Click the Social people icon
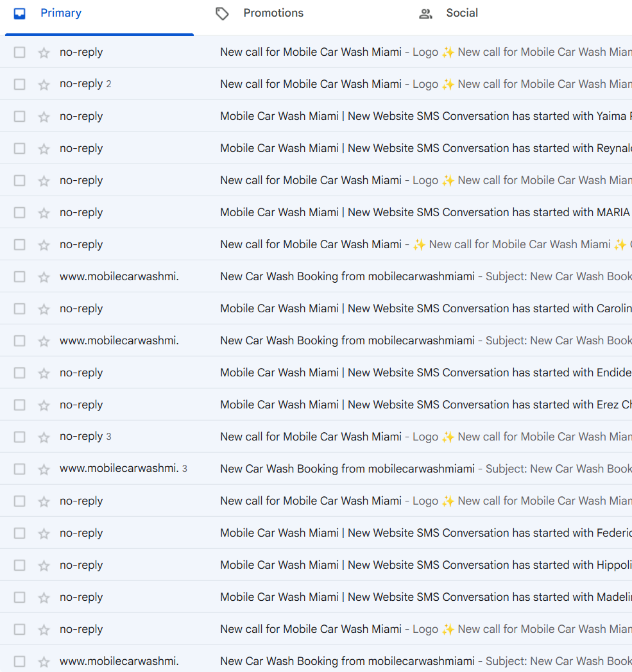The width and height of the screenshot is (632, 672). click(425, 13)
